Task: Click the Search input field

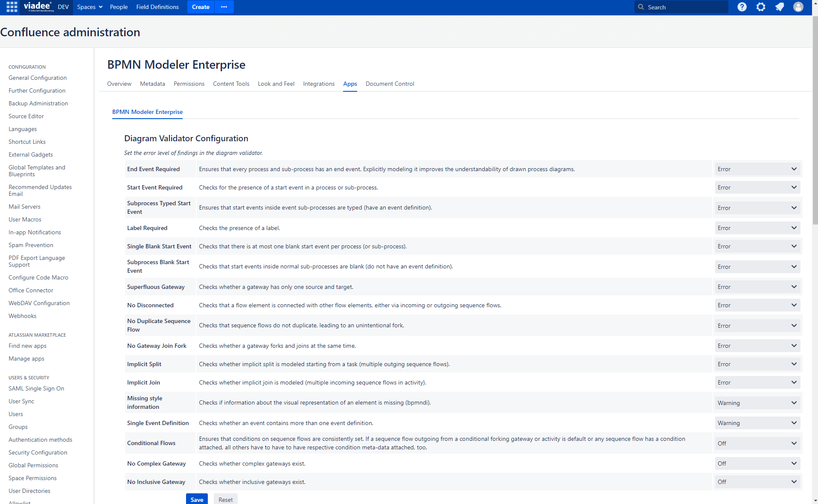Action: [x=681, y=7]
